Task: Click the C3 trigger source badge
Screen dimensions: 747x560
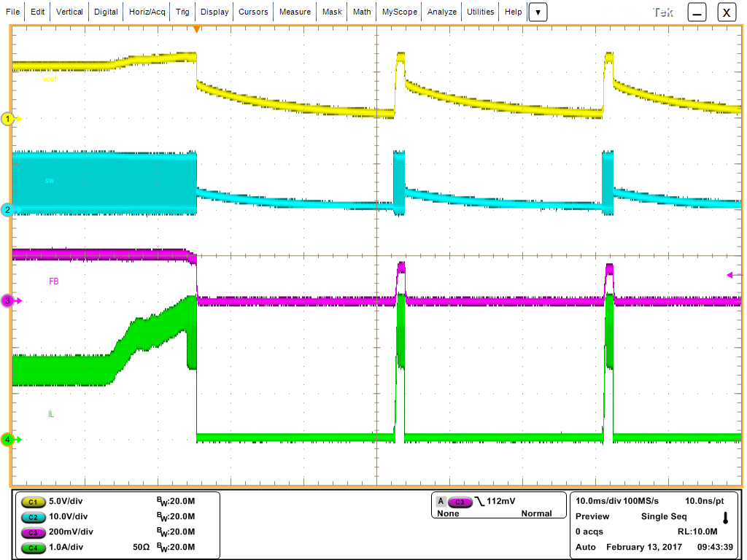Action: pos(460,502)
